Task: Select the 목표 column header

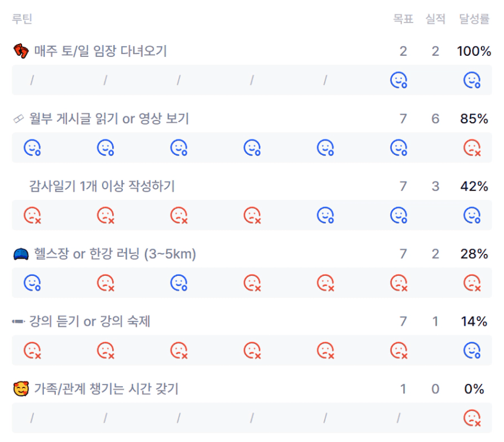Action: pyautogui.click(x=403, y=19)
